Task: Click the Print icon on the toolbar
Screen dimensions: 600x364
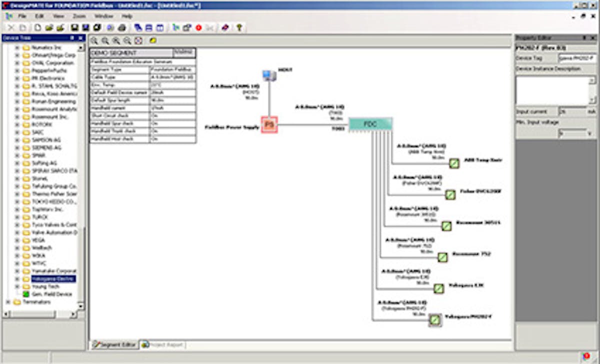Action: (x=122, y=26)
